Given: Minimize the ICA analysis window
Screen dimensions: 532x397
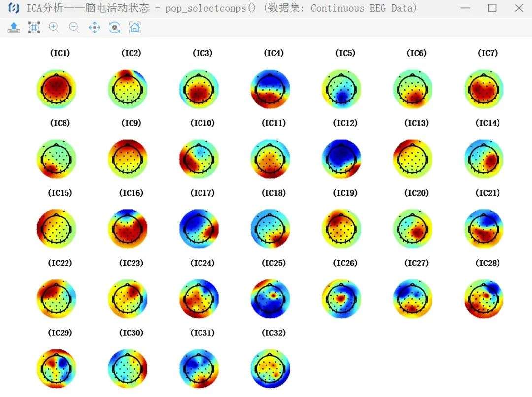Looking at the screenshot, I should click(x=465, y=8).
